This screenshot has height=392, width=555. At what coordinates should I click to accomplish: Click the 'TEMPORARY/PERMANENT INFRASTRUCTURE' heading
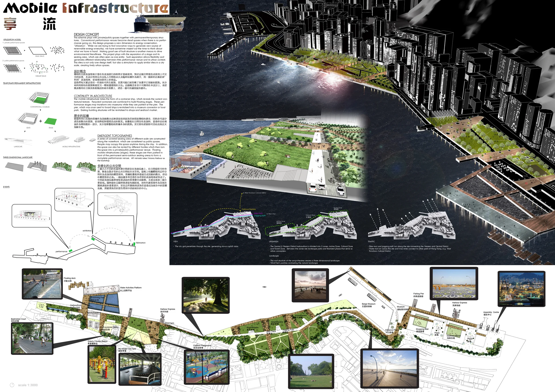[22, 83]
